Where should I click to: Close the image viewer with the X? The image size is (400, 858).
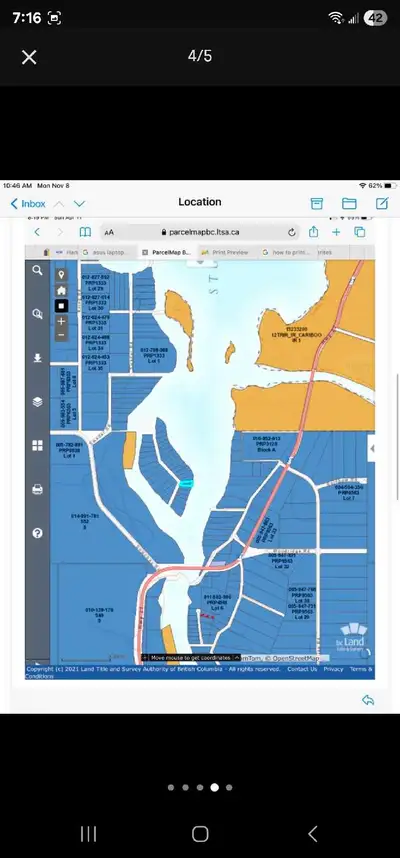[x=29, y=57]
